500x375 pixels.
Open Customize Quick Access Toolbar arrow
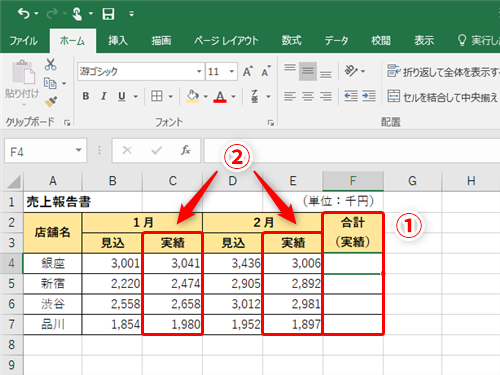point(132,14)
